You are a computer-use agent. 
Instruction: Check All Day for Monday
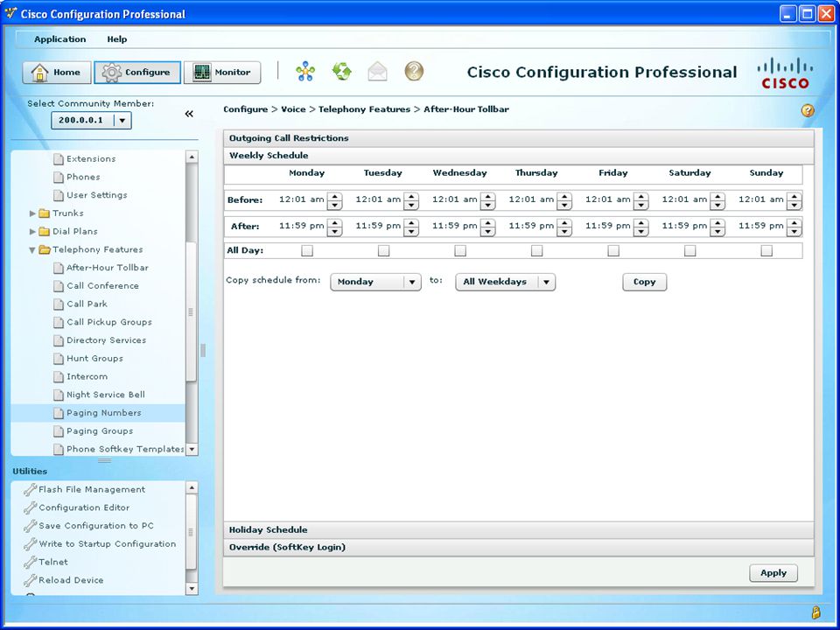click(307, 250)
